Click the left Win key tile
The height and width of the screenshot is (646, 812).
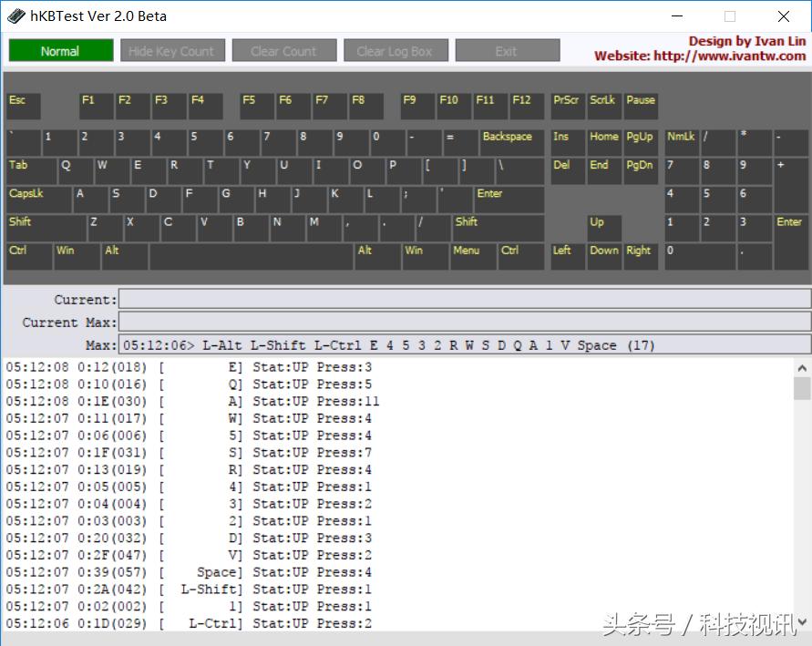coord(77,257)
